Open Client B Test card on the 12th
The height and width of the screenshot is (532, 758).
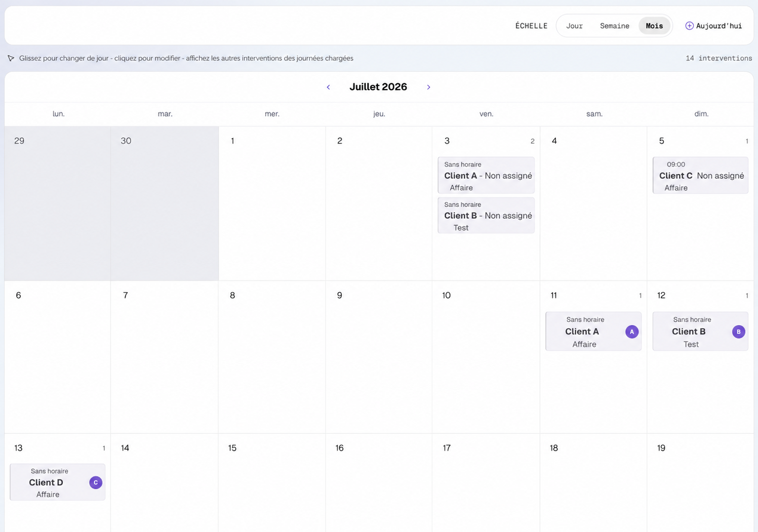coord(700,331)
